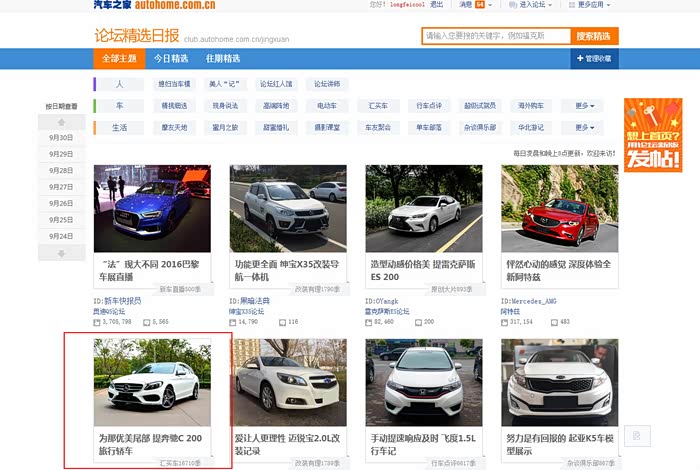Image resolution: width=700 pixels, height=470 pixels.
Task: Switch to the 全部主题 tab
Action: 119,58
